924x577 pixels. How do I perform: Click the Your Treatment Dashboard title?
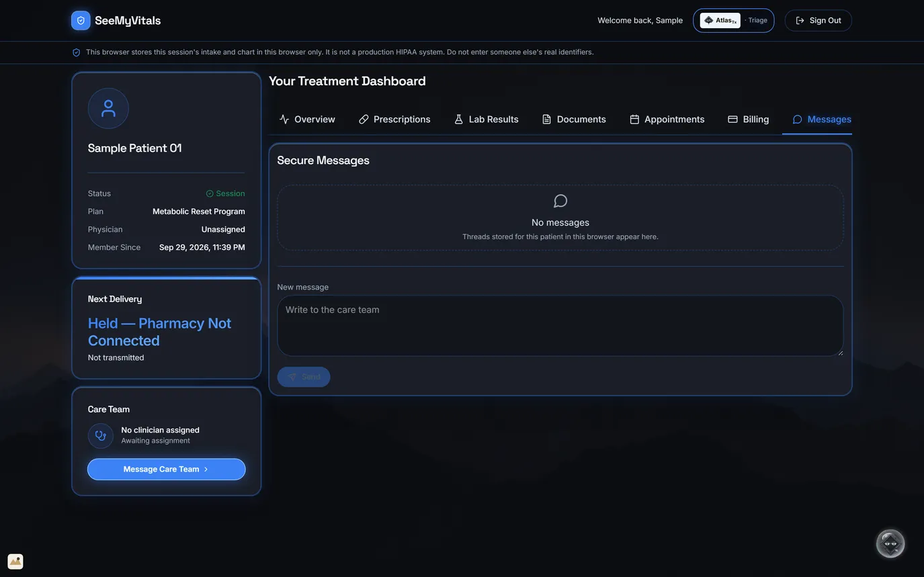pyautogui.click(x=347, y=81)
